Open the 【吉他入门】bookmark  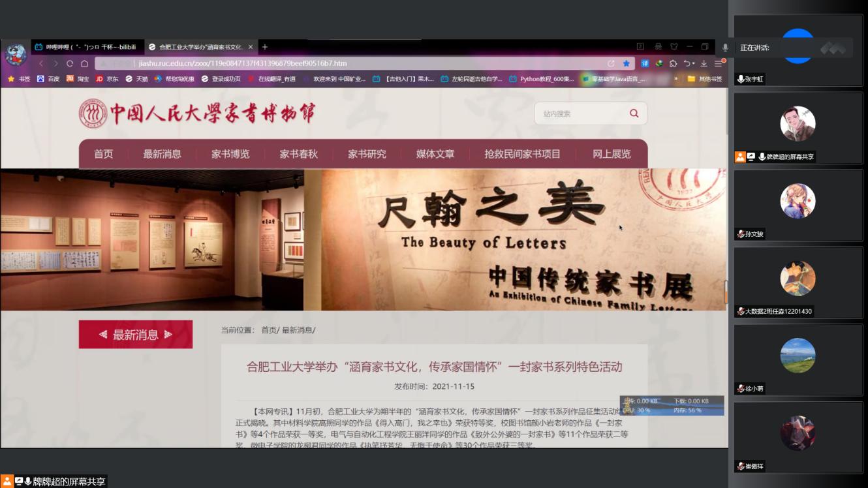pyautogui.click(x=403, y=79)
